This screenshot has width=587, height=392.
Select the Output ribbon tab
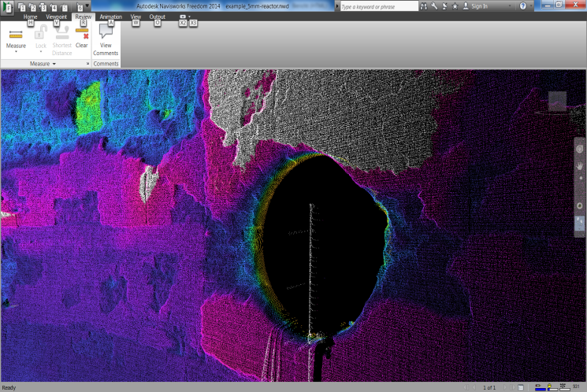click(x=158, y=16)
